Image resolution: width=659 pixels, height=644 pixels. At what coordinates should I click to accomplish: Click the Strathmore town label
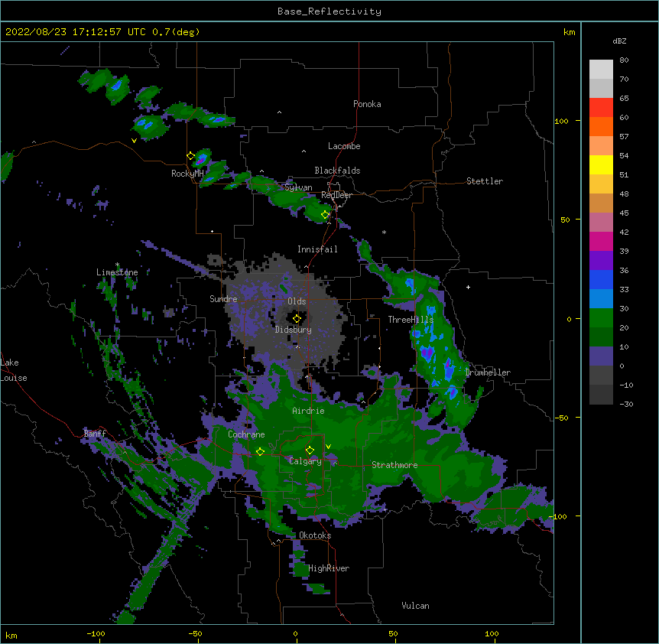pyautogui.click(x=394, y=464)
